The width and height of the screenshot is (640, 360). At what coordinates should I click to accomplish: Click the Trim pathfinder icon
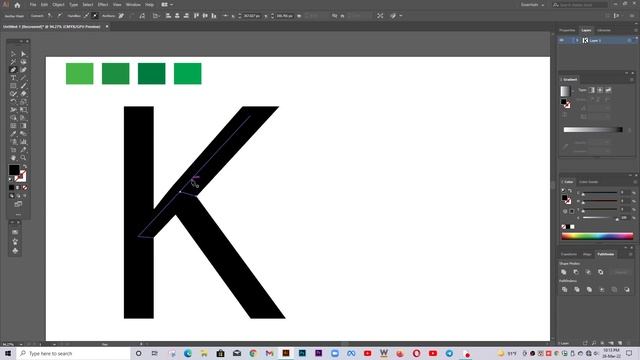click(577, 290)
